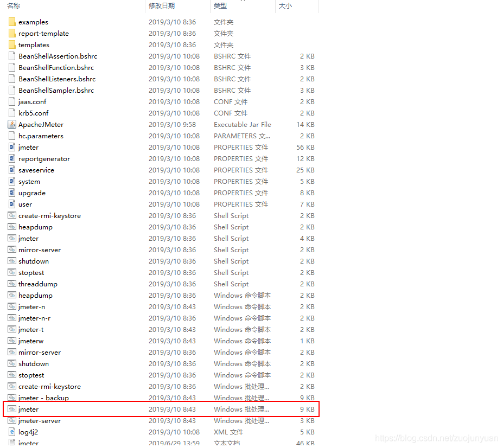
Task: Click the 2019/3/10 9:58 date cell
Action: (x=172, y=124)
